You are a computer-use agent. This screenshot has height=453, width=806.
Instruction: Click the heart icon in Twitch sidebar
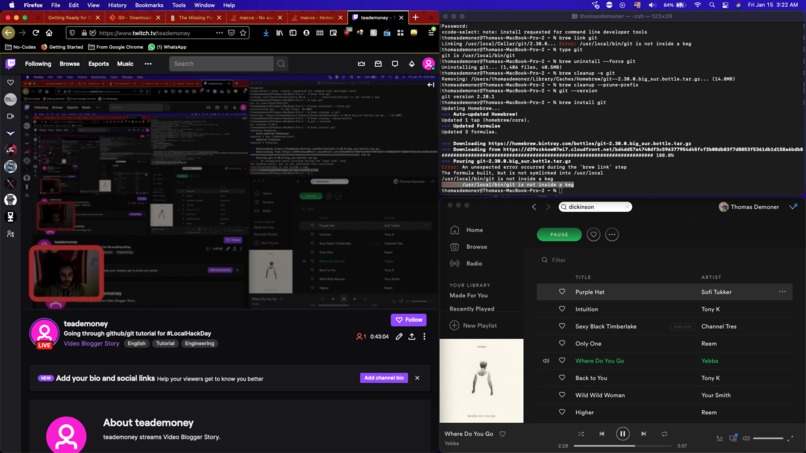pyautogui.click(x=10, y=82)
